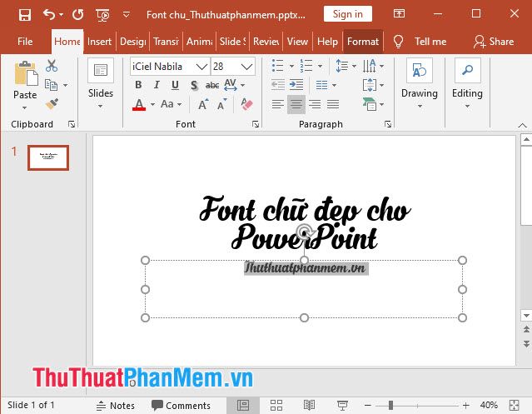Open Customize Quick Access Toolbar dropdown
The width and height of the screenshot is (532, 414).
click(x=127, y=15)
